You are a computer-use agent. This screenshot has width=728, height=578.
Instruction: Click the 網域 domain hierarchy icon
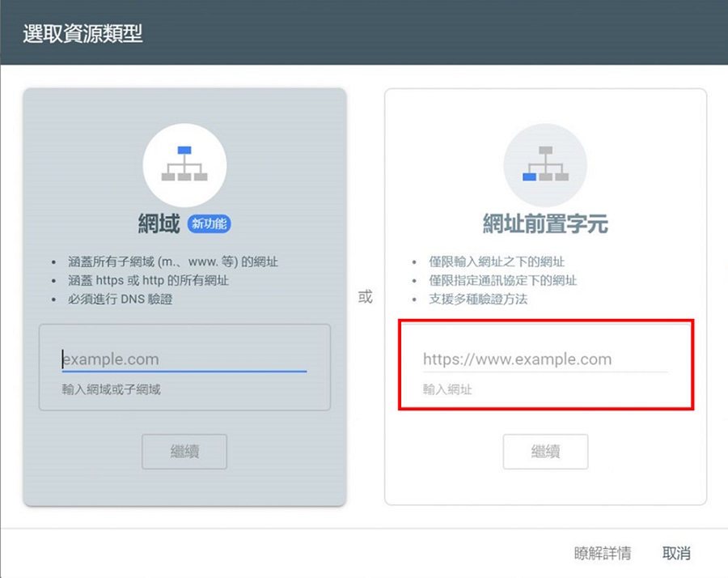(x=184, y=165)
